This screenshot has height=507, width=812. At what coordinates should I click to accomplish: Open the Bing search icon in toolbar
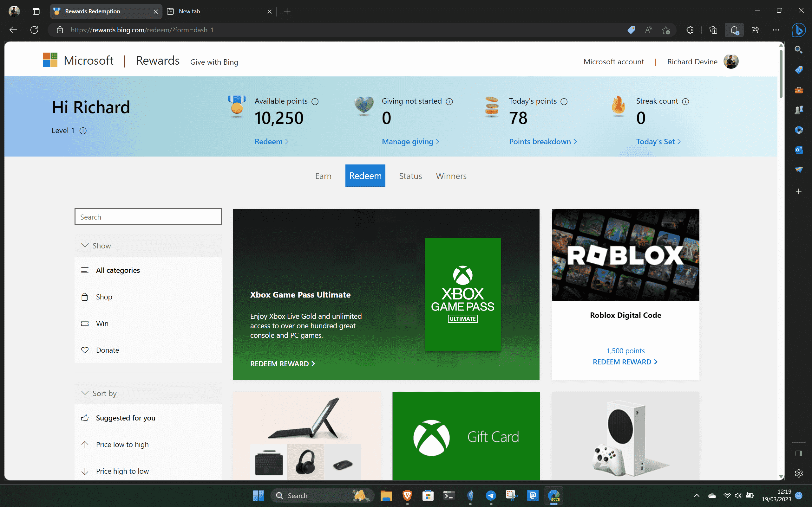[798, 30]
